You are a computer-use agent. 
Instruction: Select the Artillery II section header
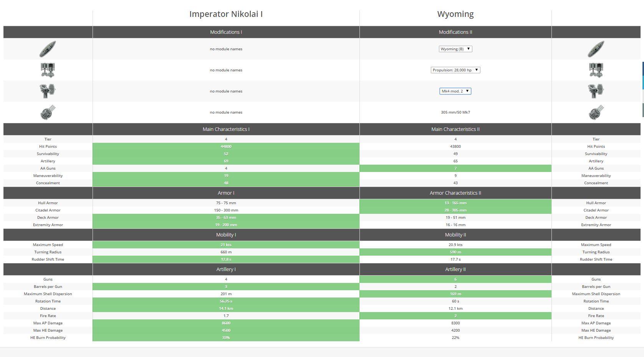(455, 269)
